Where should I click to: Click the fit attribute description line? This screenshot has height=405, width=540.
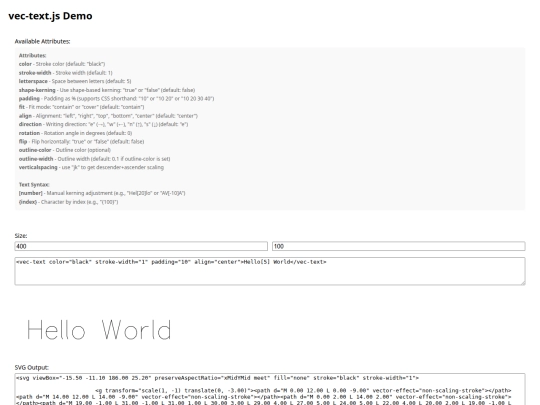click(x=81, y=107)
